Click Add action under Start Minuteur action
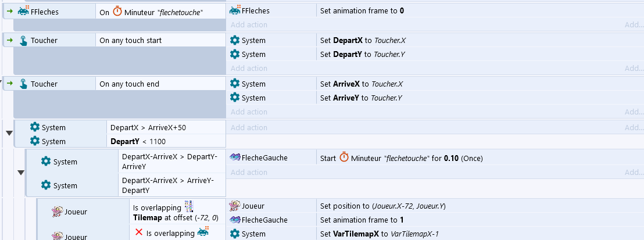 point(249,172)
